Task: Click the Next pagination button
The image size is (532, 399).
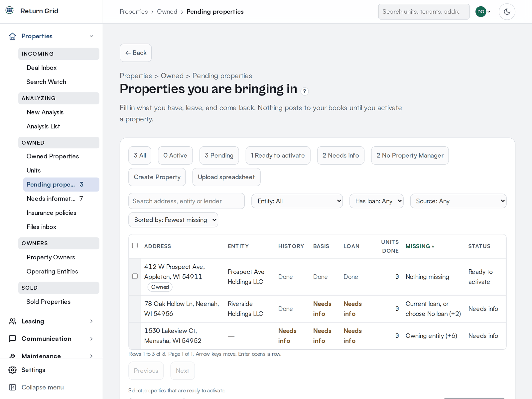Action: (183, 371)
